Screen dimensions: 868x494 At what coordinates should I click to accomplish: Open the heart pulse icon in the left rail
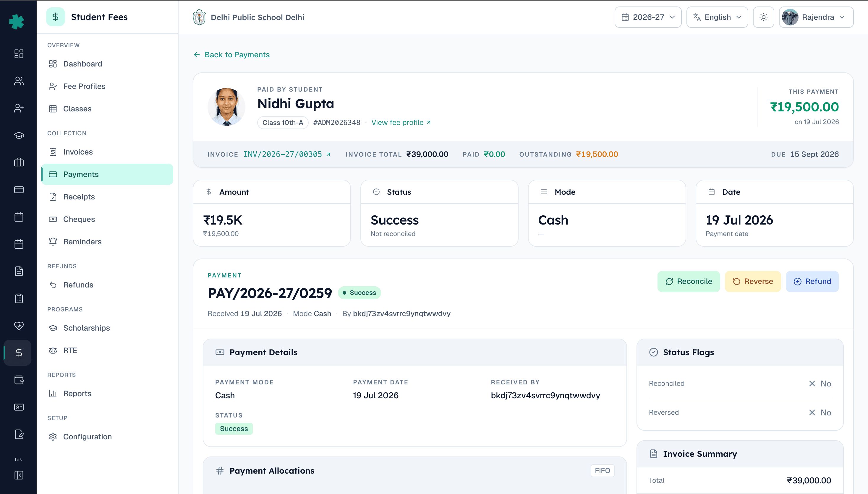click(19, 326)
